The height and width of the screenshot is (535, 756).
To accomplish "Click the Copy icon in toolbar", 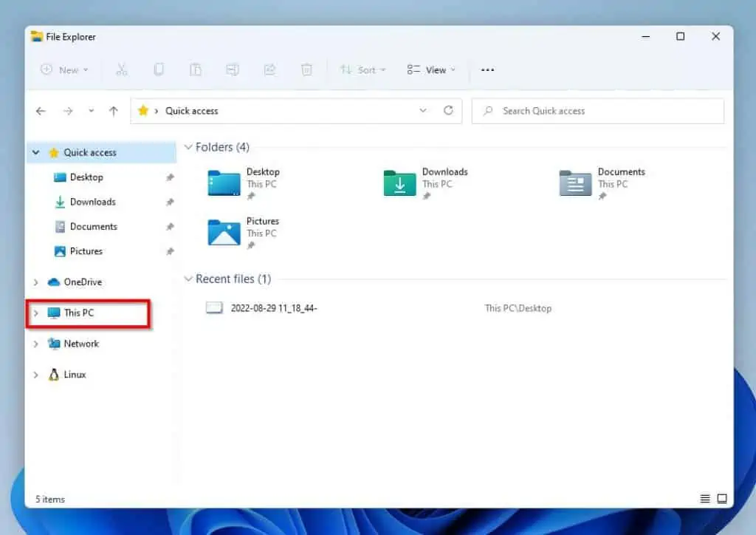I will pos(159,70).
